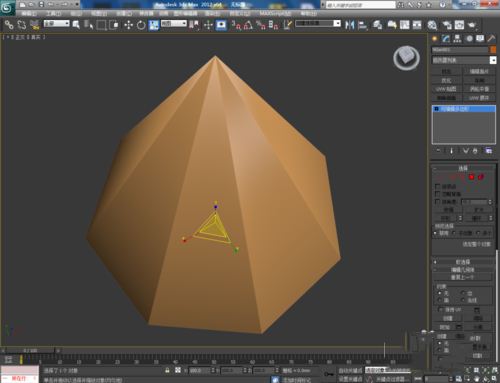Pick the Rectangular Selection Region tool
Viewport: 500px width, 383px height.
101,25
